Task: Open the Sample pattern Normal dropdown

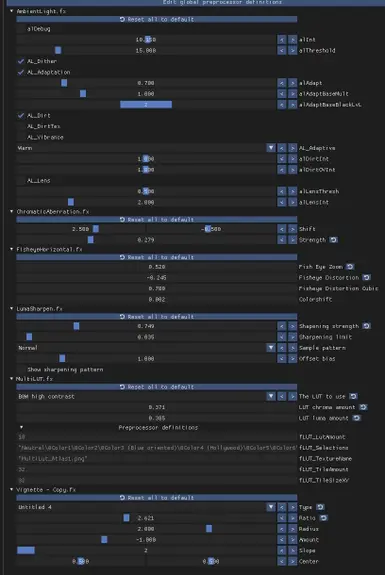Action: [x=271, y=348]
